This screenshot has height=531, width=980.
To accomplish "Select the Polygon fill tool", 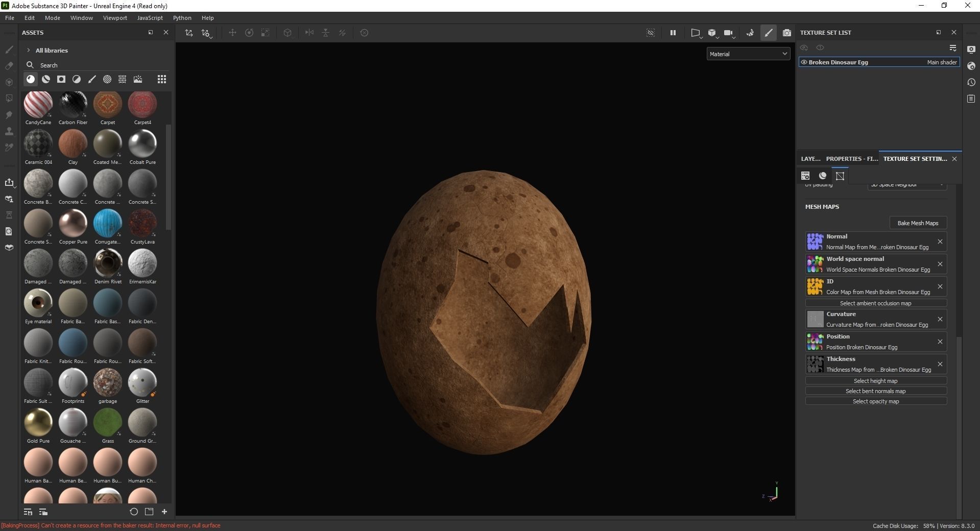I will [9, 99].
